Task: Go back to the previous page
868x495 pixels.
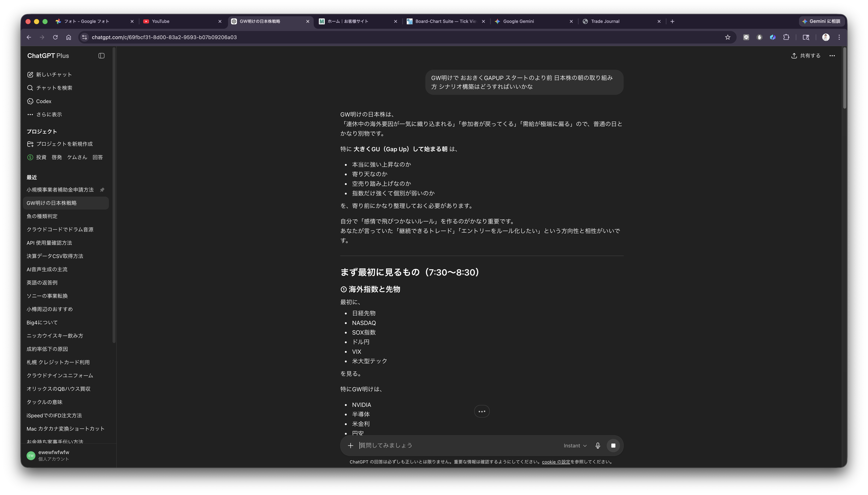Action: click(x=29, y=37)
